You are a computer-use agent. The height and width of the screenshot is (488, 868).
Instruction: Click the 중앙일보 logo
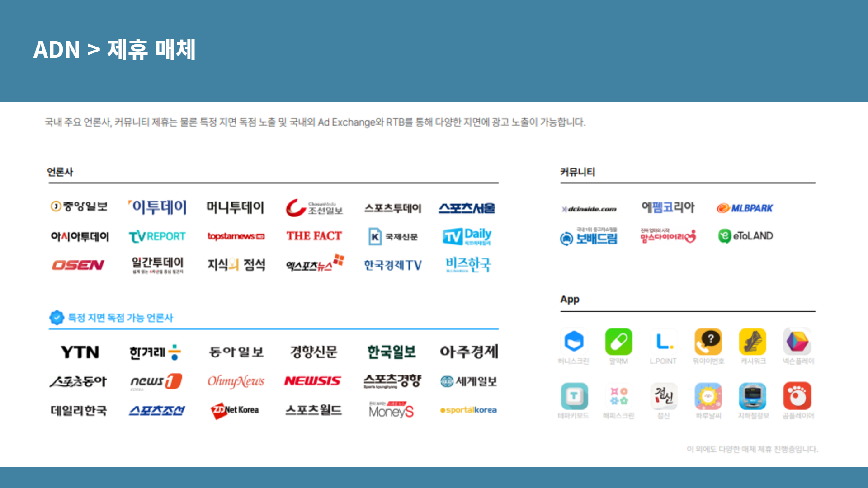(79, 206)
